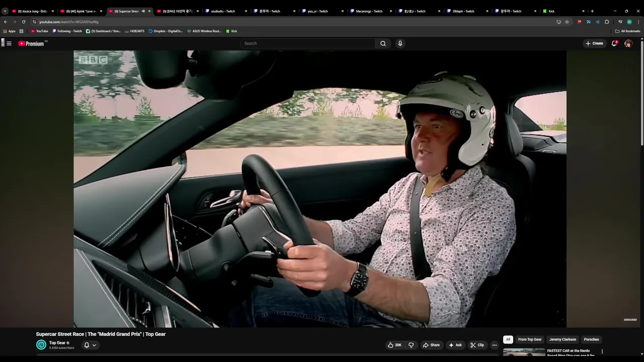Switch to Apink "Love me" tab
644x362 pixels.
(80, 11)
